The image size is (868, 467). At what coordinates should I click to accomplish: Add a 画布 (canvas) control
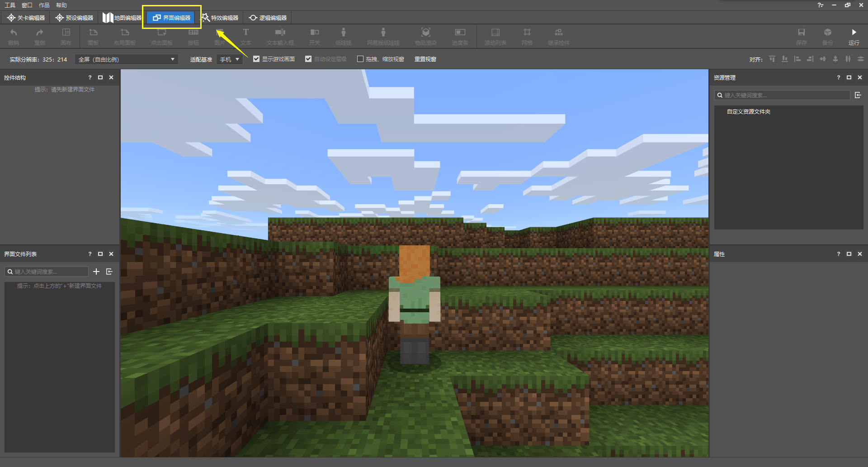point(66,36)
